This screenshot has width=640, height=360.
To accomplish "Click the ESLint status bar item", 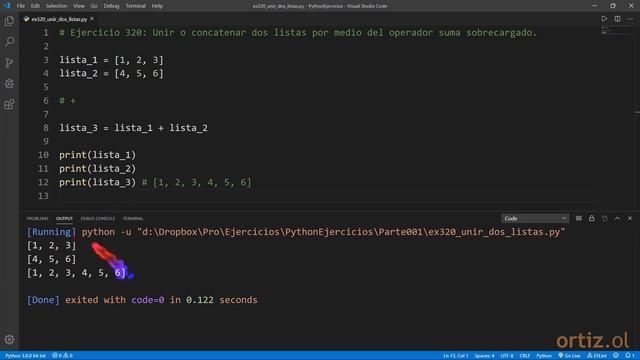I will click(596, 356).
